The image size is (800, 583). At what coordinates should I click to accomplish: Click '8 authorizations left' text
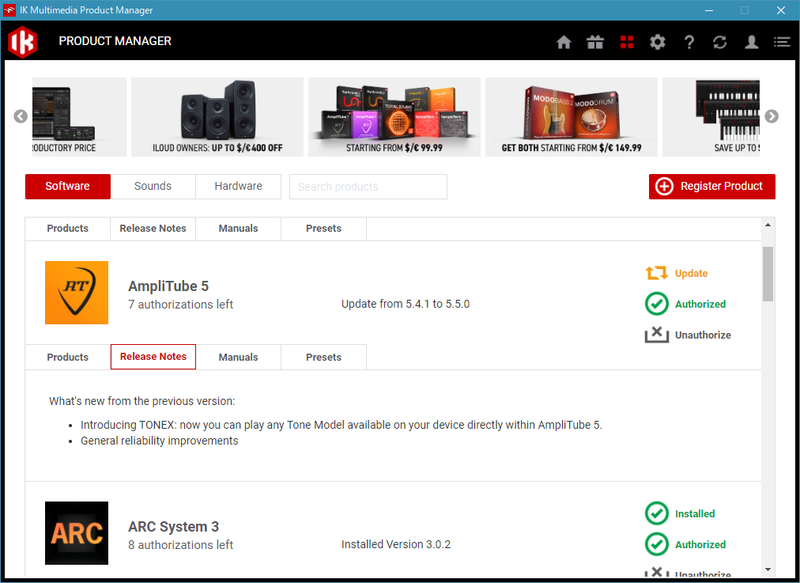[181, 545]
